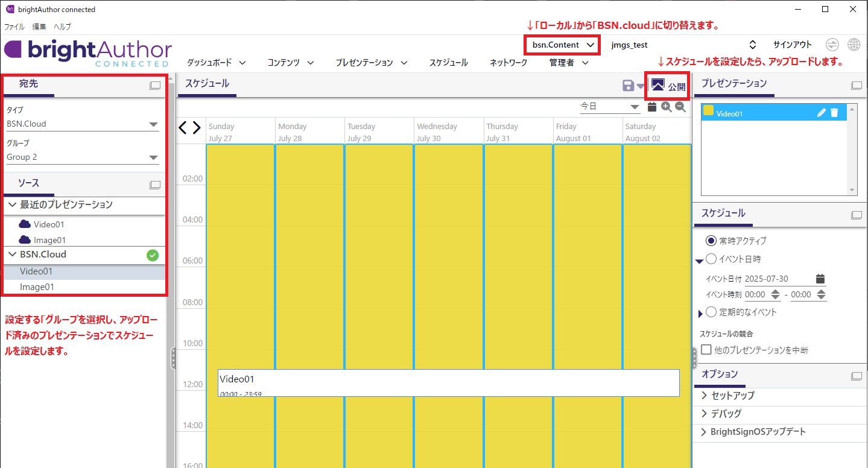Open the Group 2 group dropdown
The height and width of the screenshot is (468, 868).
[x=83, y=157]
